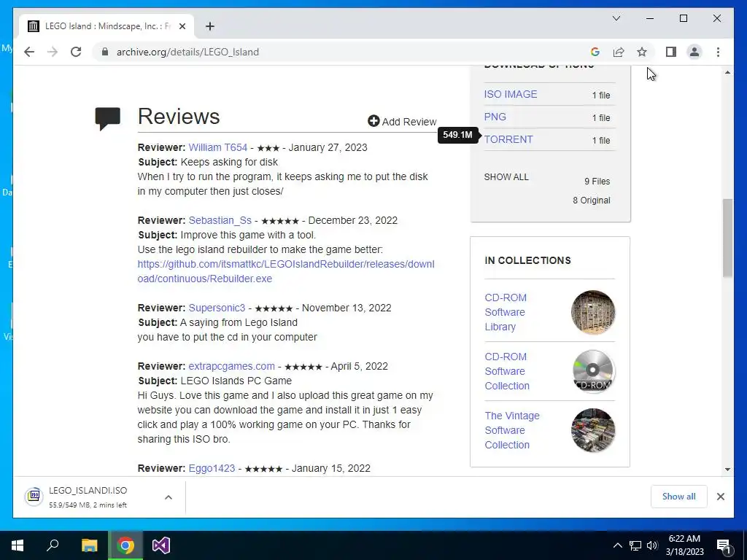Open reviewer extrapcgames.com profile

tap(231, 366)
